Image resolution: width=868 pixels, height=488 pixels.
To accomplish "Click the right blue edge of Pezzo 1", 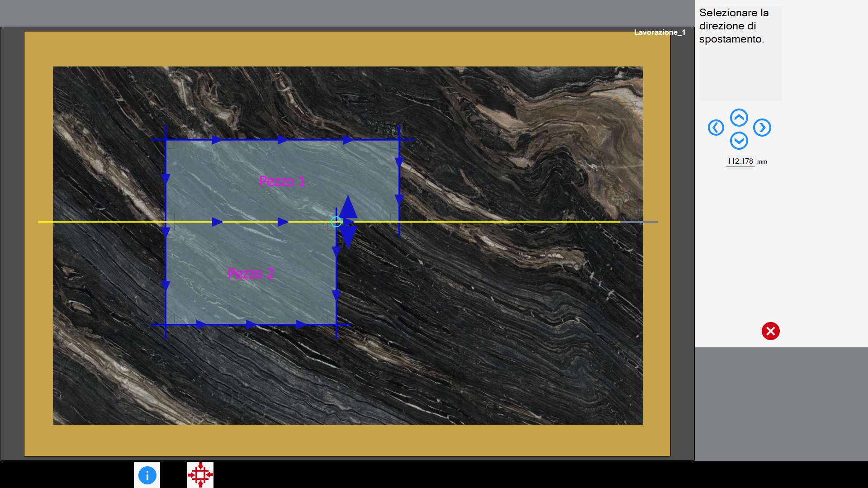I will (x=399, y=181).
